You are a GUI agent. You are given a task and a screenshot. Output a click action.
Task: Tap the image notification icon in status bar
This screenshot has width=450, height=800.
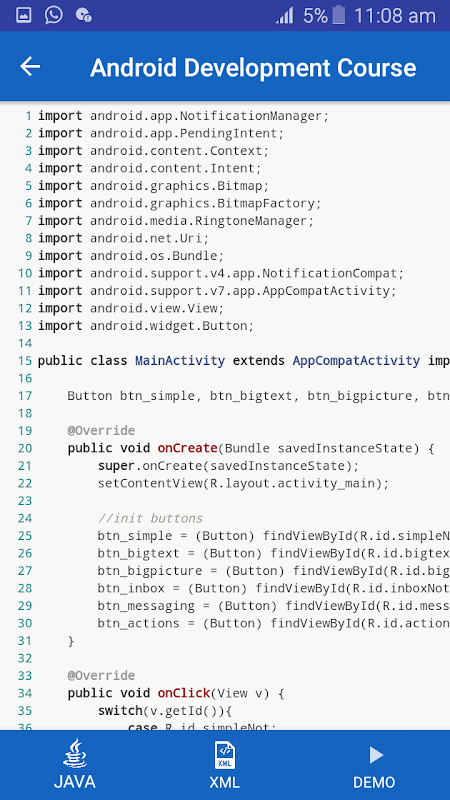[x=23, y=15]
